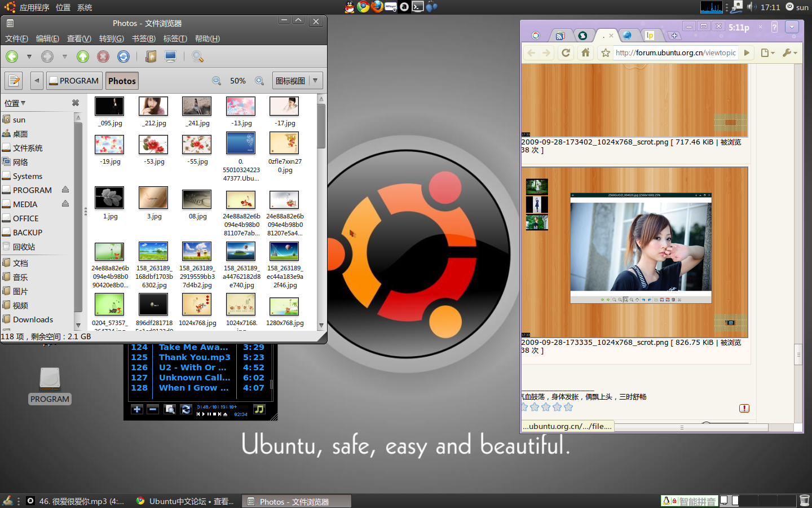This screenshot has width=812, height=508.
Task: Open the PROGRAM drive icon on the desktop
Action: tap(50, 386)
